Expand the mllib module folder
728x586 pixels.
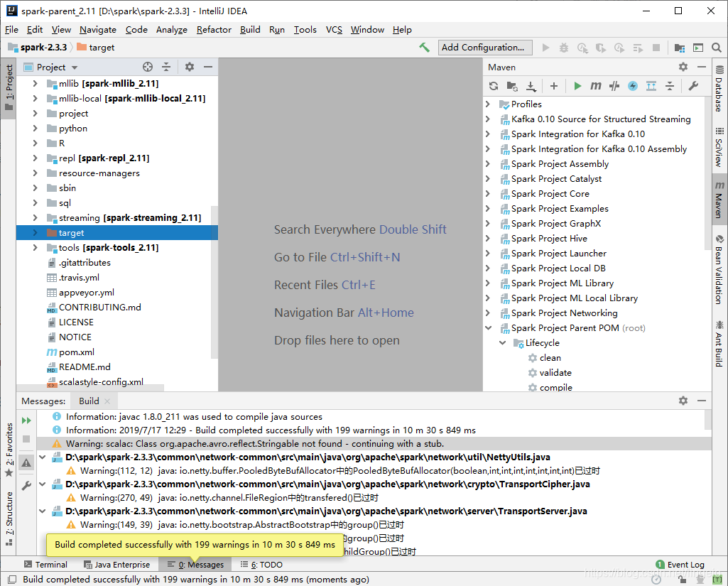point(35,84)
